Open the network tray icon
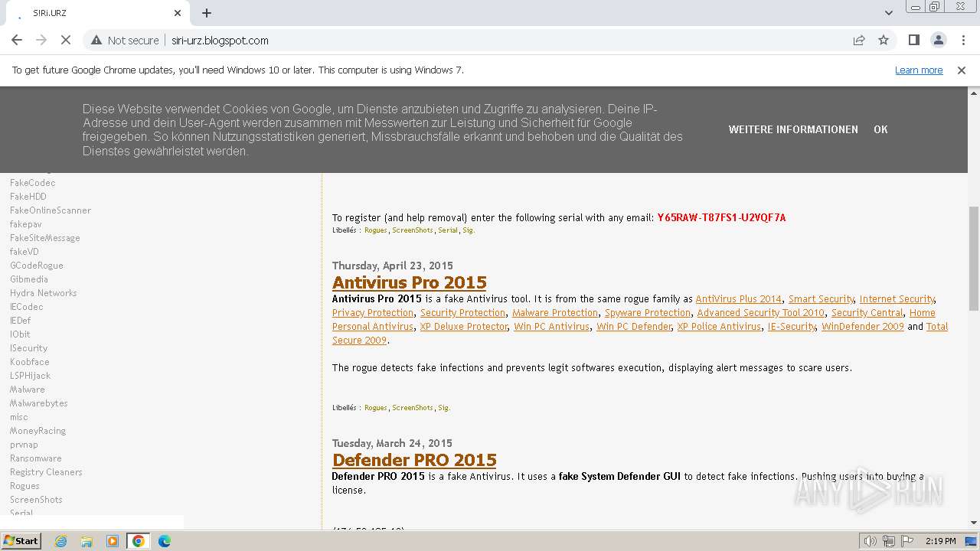 [x=889, y=541]
